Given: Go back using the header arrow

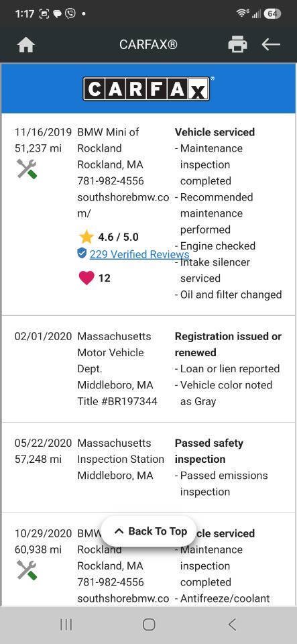Looking at the screenshot, I should coord(271,44).
